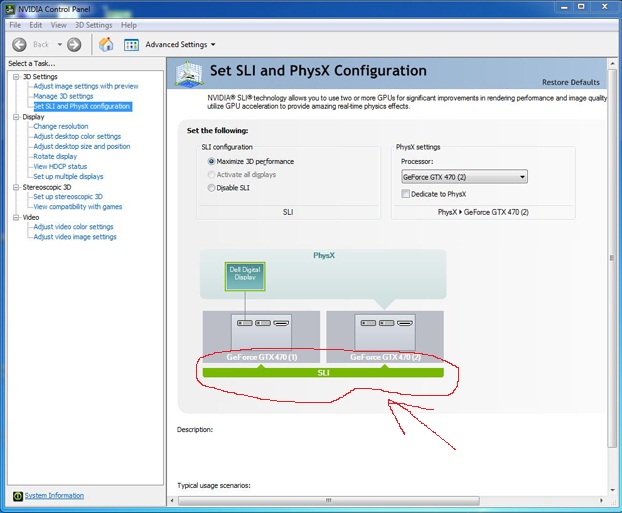Open the Back history dropdown arrow

(60, 44)
